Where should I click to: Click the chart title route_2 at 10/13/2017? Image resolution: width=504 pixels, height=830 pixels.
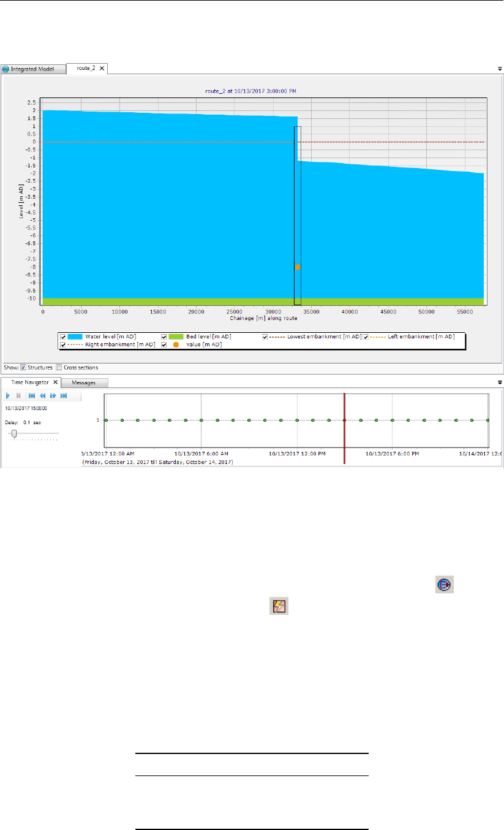tap(252, 91)
